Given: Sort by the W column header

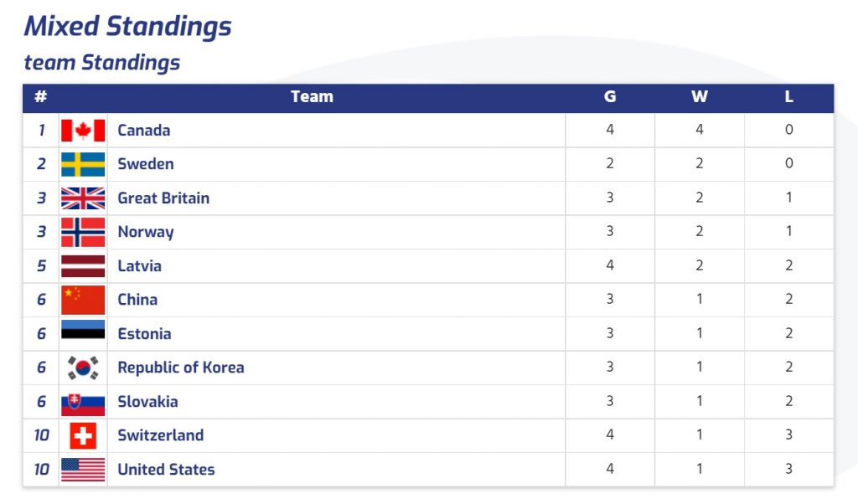Looking at the screenshot, I should (x=700, y=97).
